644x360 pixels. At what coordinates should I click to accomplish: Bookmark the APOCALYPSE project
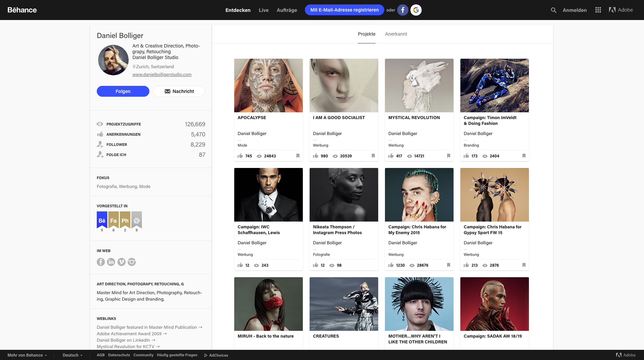(x=298, y=156)
